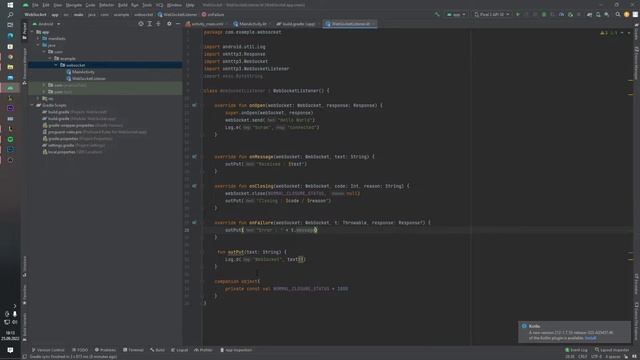Image resolution: width=640 pixels, height=360 pixels.
Task: Expand the res folder
Action: pyautogui.click(x=38, y=98)
